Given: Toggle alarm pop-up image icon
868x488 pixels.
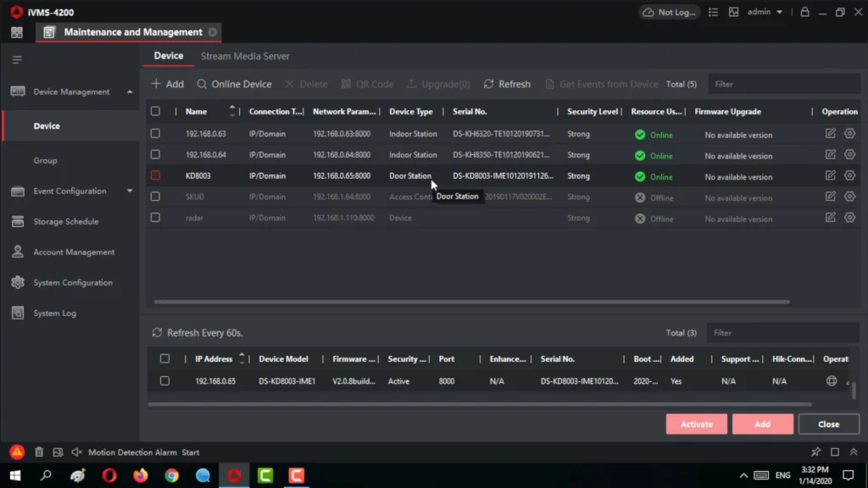Looking at the screenshot, I should (58, 452).
